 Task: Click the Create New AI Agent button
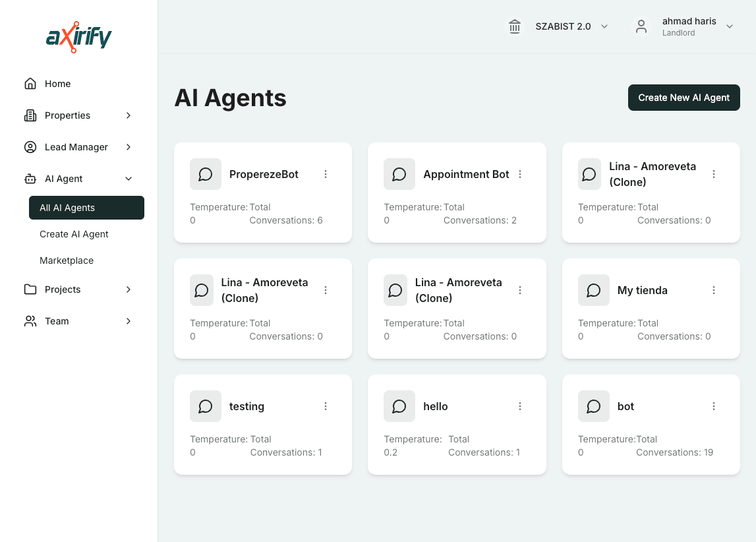[683, 98]
